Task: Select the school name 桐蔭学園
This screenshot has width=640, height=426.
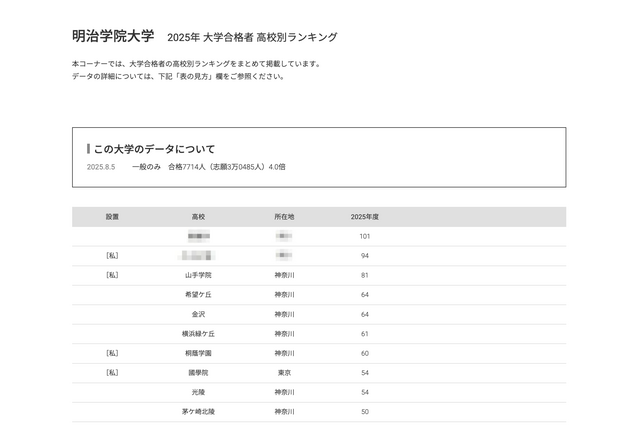Action: pos(198,353)
